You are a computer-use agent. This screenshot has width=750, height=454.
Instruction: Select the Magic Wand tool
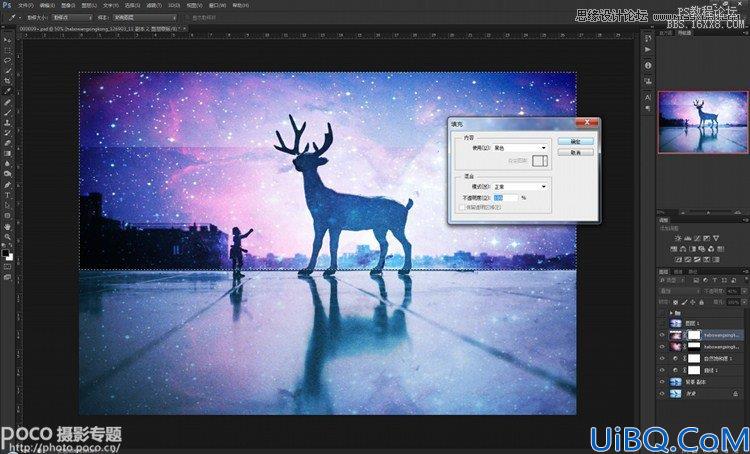[x=9, y=70]
